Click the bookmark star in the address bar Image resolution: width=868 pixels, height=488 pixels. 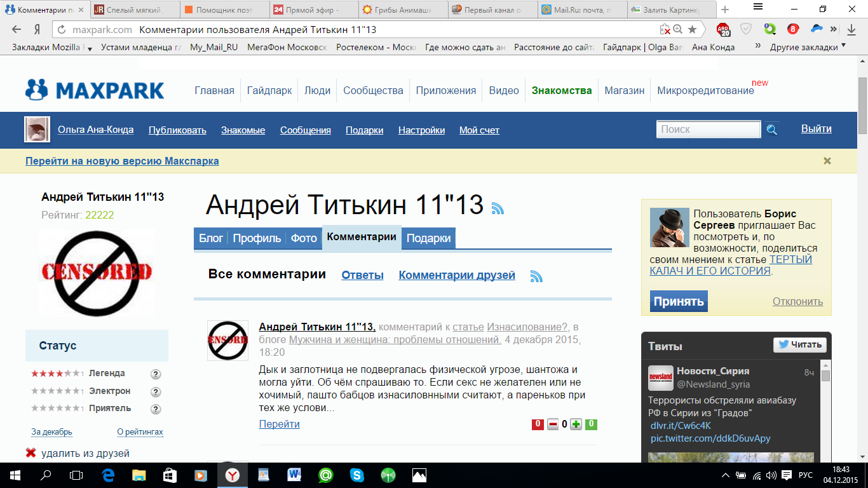coord(692,29)
